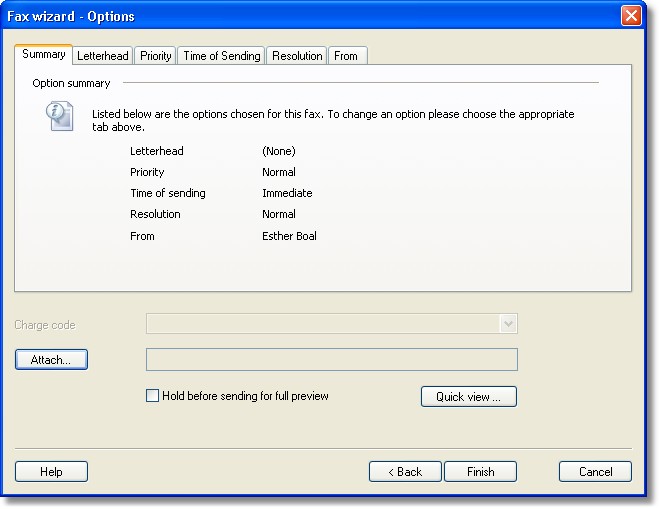Click the Resolution summary label
The image size is (659, 509).
tap(155, 214)
